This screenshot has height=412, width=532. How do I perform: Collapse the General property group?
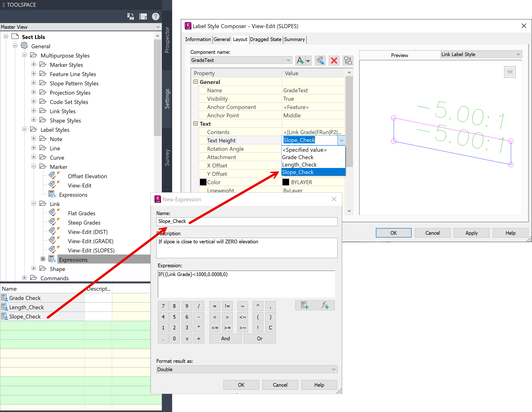click(195, 82)
